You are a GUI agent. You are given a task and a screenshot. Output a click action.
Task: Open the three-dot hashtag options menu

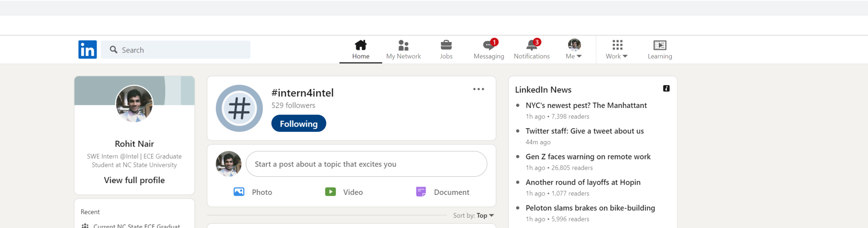479,89
